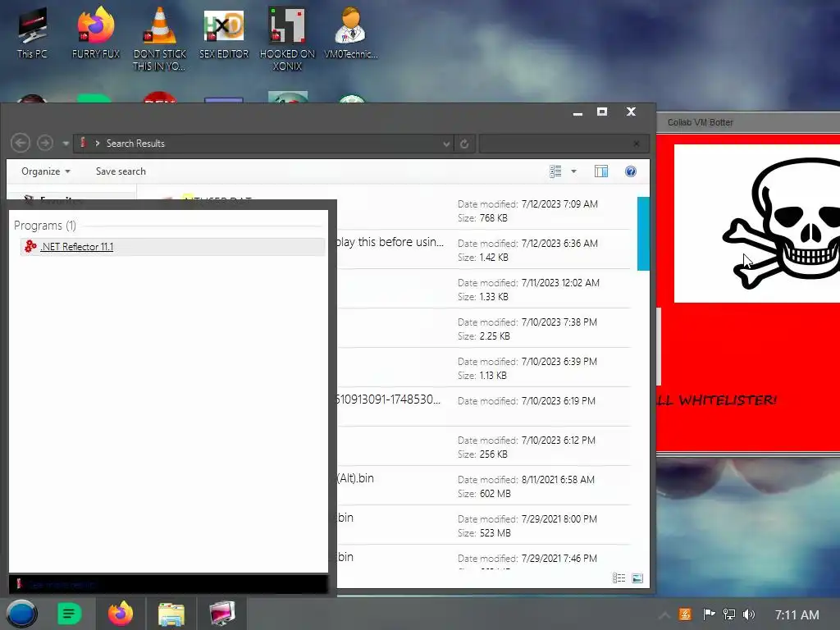Open DONT STICK THIS IN YO VLC shortcut
This screenshot has height=630, width=840.
click(x=160, y=39)
